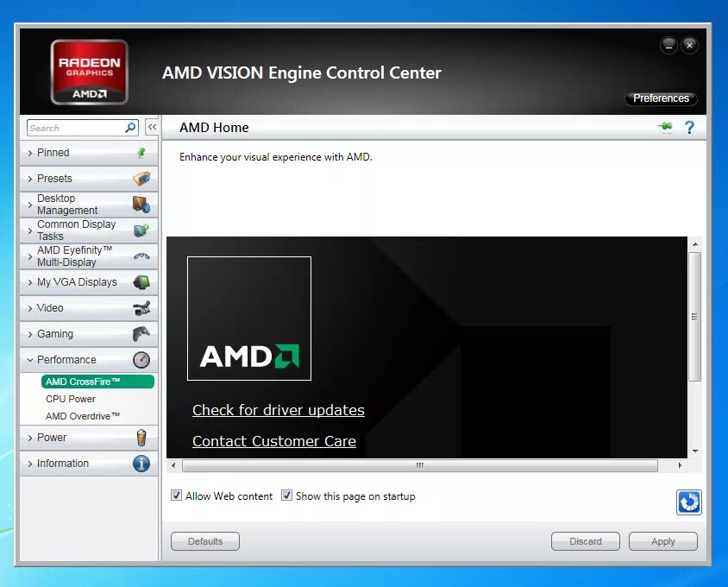Click the scroll up arrow
728x587 pixels.
695,244
